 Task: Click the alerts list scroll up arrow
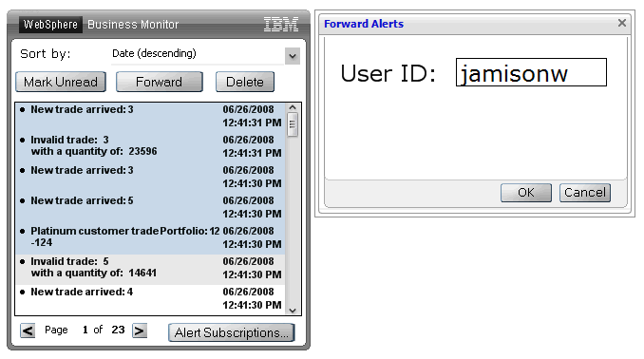(293, 107)
